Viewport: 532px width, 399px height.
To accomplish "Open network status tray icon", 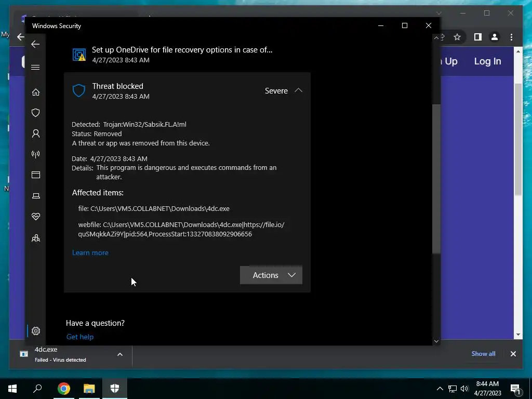I will pos(453,389).
